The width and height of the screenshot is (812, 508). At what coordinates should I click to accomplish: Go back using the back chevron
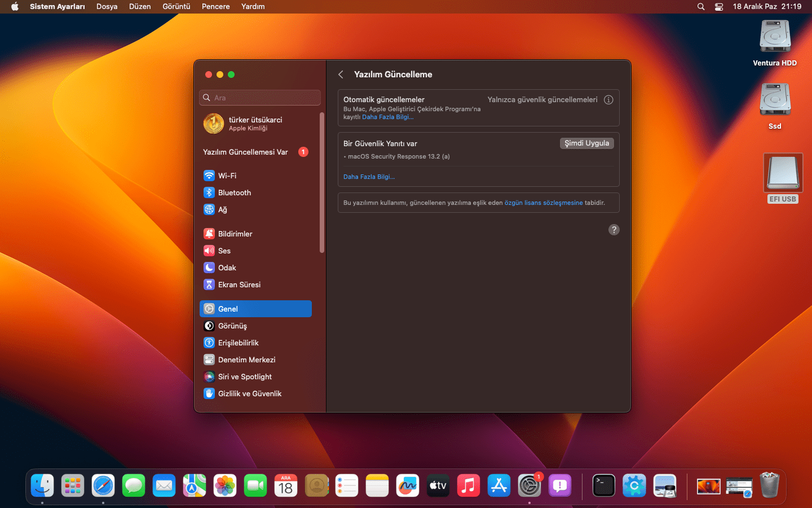click(341, 75)
